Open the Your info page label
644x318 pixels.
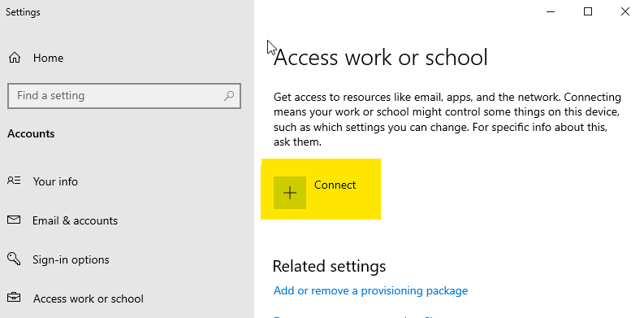pos(55,181)
